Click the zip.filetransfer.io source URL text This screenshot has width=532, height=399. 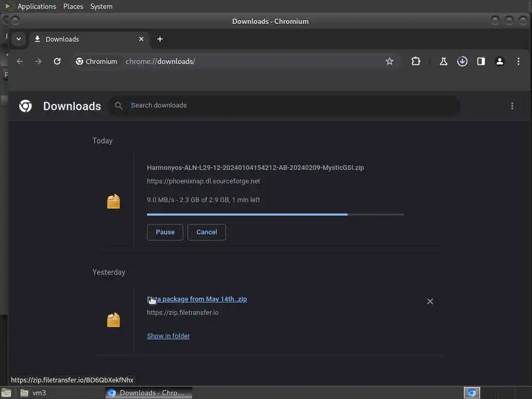pos(182,312)
